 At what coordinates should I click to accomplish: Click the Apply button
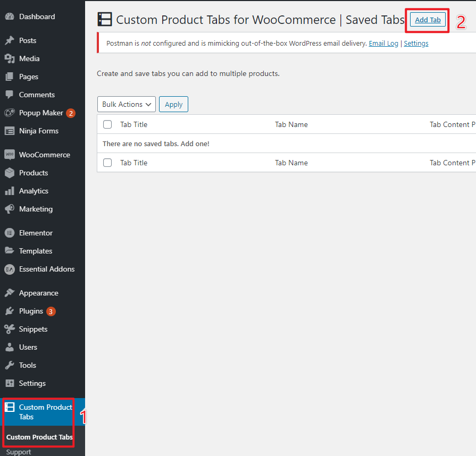(173, 104)
